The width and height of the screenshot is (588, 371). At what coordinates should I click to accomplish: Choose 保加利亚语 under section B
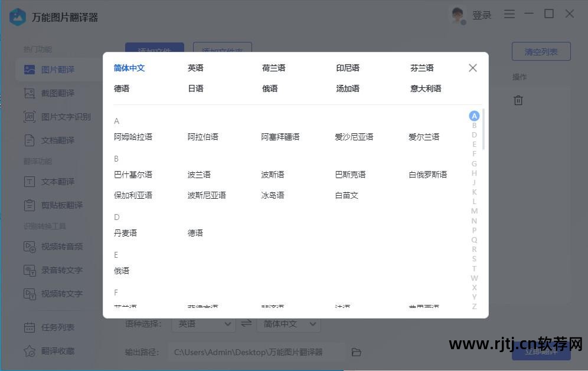[133, 195]
